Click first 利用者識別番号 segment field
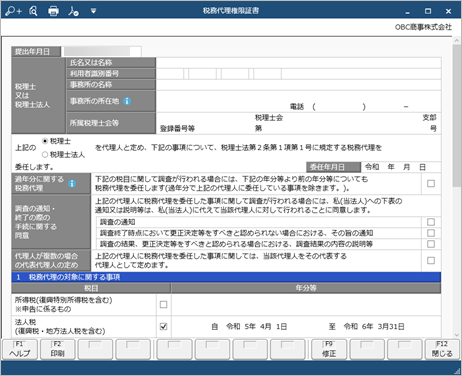Viewport: 462px width, 376px height. pyautogui.click(x=170, y=74)
